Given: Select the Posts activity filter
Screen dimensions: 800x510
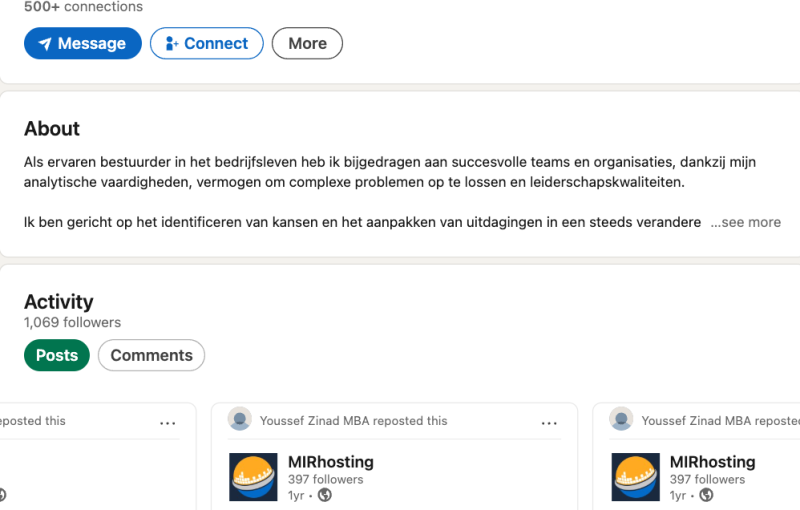Looking at the screenshot, I should pyautogui.click(x=57, y=355).
